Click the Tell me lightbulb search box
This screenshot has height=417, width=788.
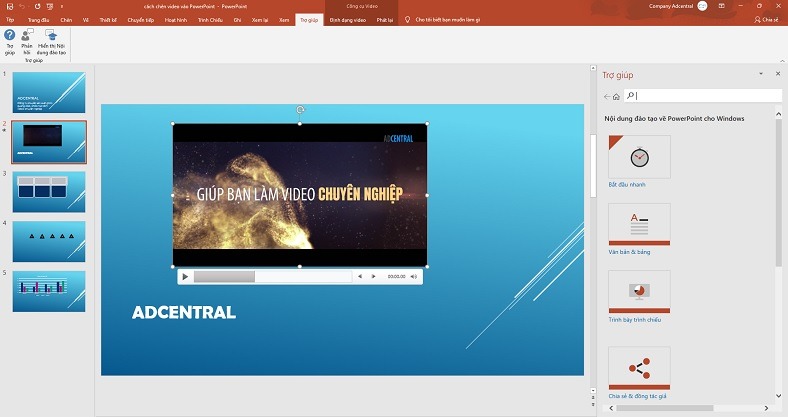(442, 20)
